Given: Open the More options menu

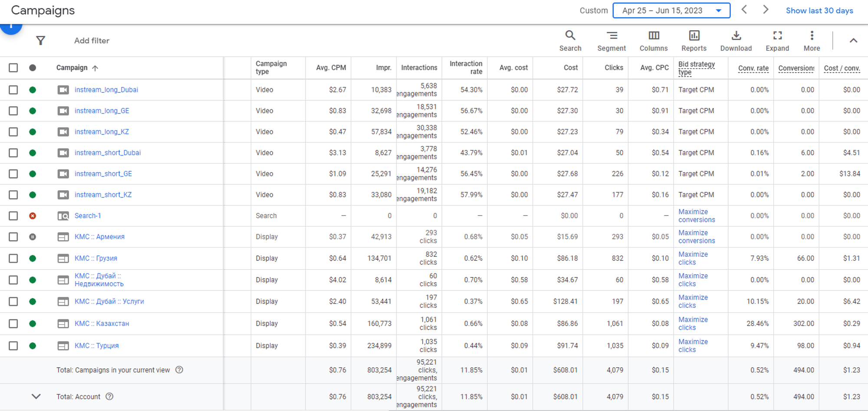Looking at the screenshot, I should click(x=812, y=36).
